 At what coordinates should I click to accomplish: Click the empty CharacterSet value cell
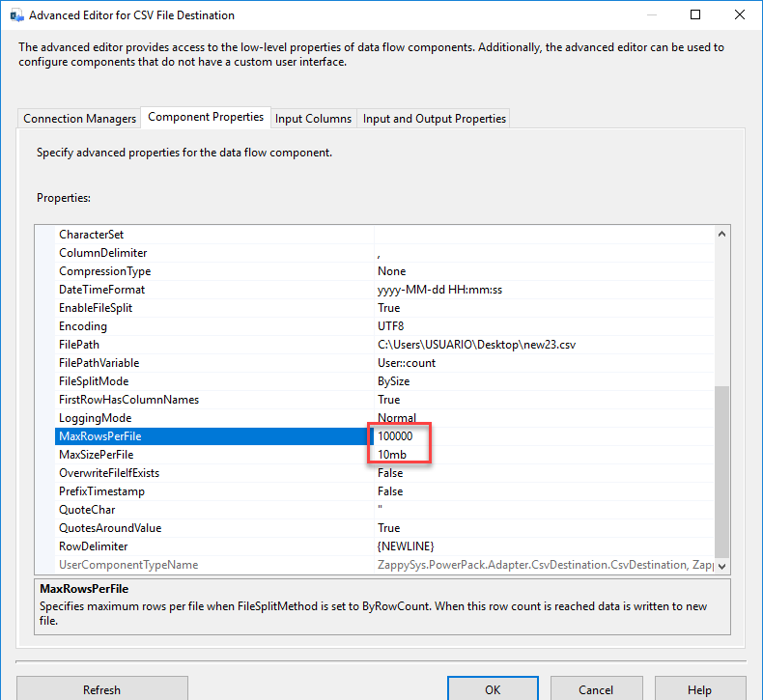[x=544, y=235]
